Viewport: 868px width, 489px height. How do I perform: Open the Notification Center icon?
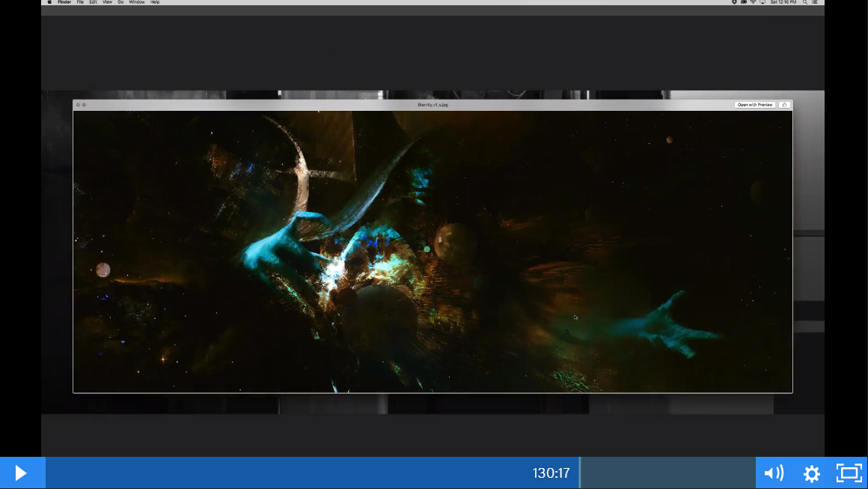click(x=814, y=2)
